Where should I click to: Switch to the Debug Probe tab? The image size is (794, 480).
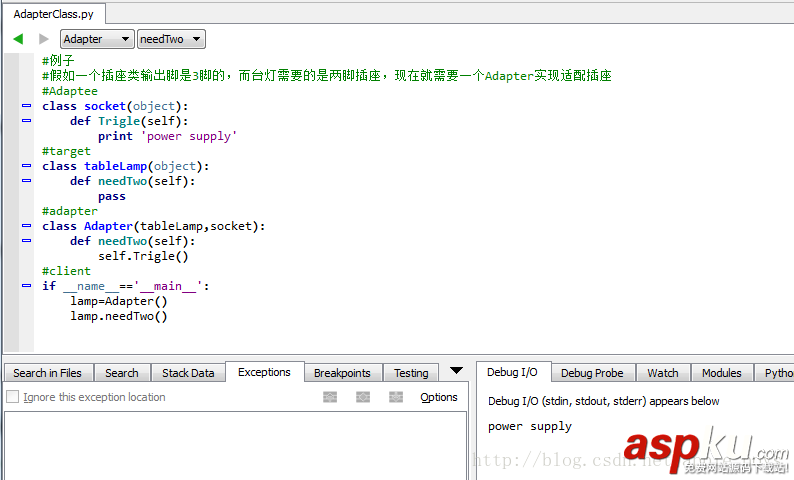pos(592,373)
